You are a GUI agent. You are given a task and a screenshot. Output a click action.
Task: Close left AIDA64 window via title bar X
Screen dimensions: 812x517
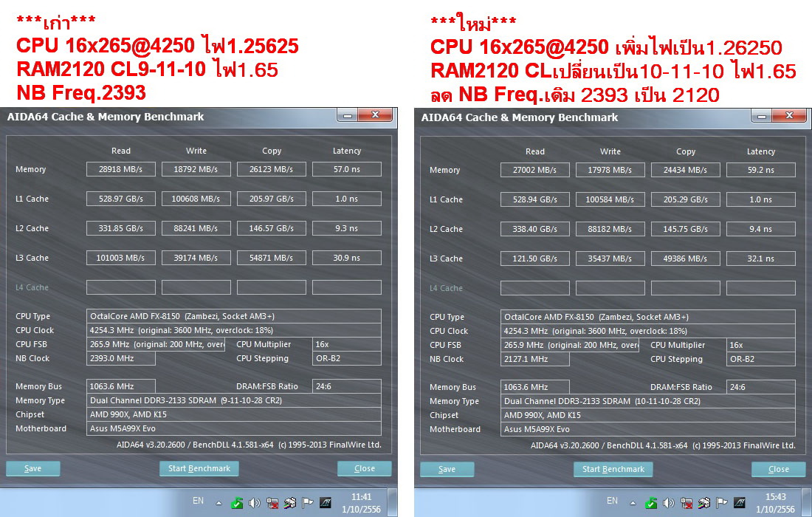click(x=376, y=115)
